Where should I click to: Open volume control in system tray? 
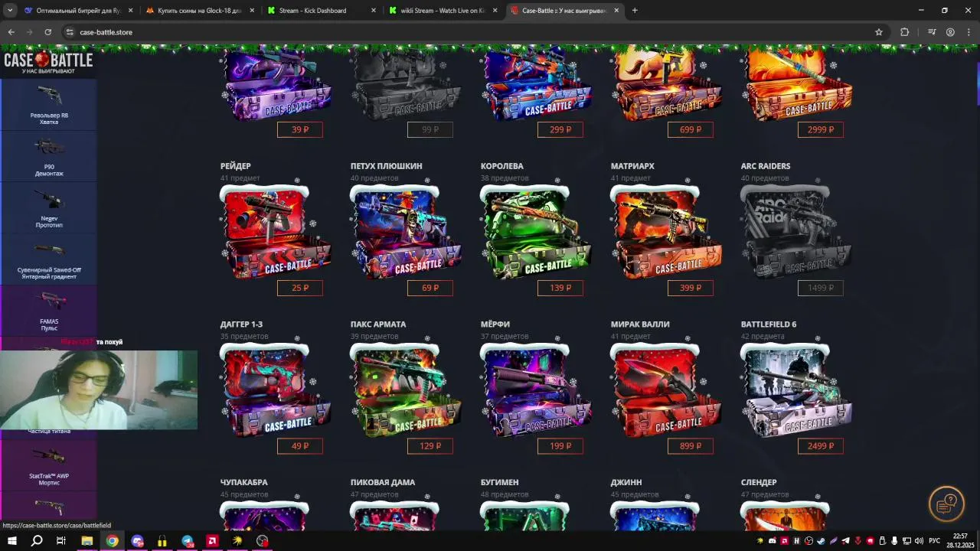click(919, 541)
